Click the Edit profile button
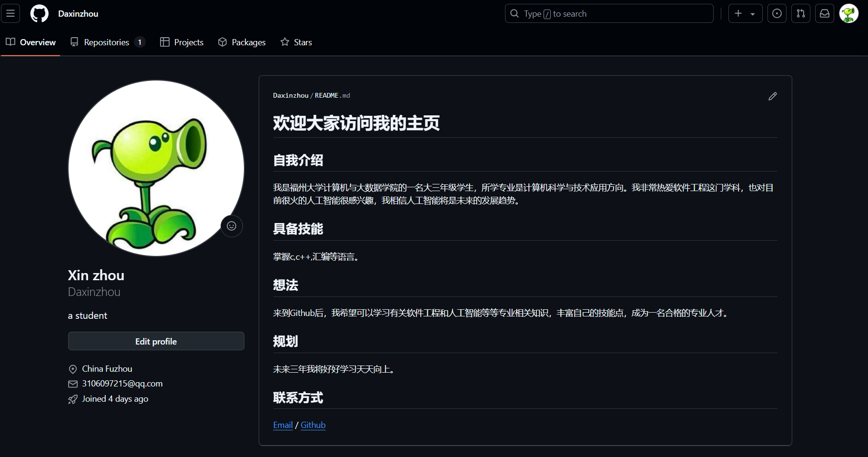The height and width of the screenshot is (457, 868). (x=156, y=341)
